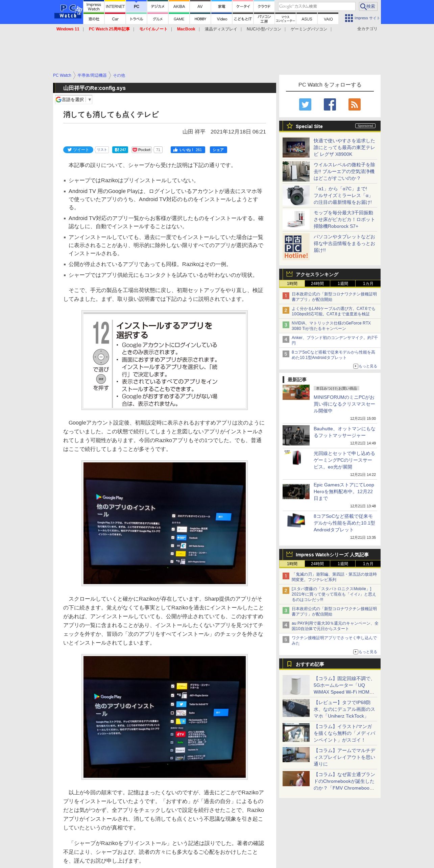Open the PC Watch logo home link
The width and height of the screenshot is (434, 868).
[68, 11]
